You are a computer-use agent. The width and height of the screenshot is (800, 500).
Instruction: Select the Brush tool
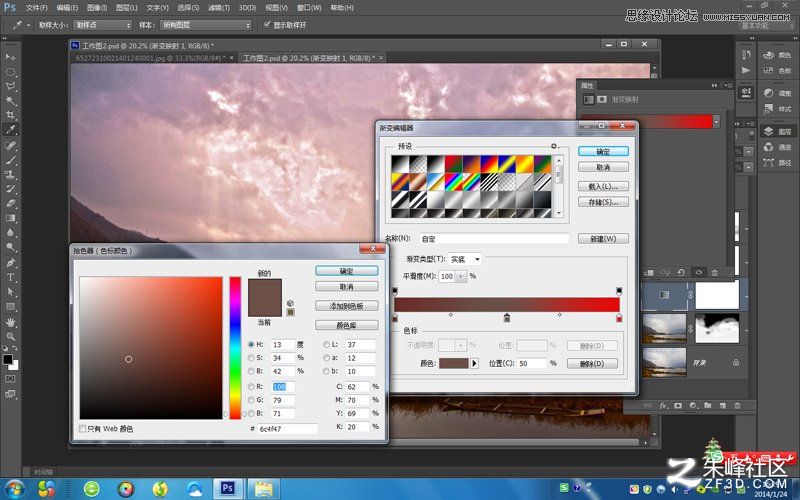pyautogui.click(x=10, y=160)
